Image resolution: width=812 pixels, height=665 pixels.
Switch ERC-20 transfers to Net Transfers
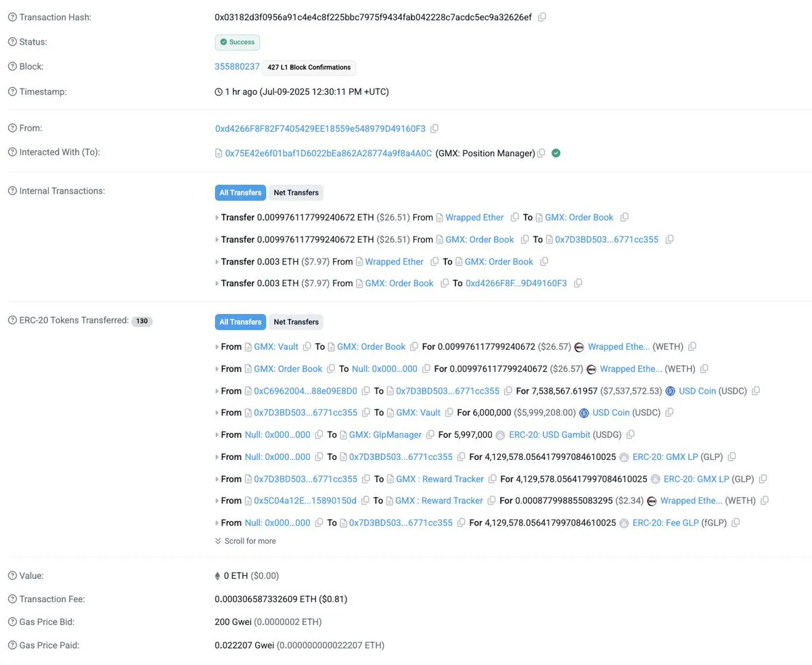296,322
